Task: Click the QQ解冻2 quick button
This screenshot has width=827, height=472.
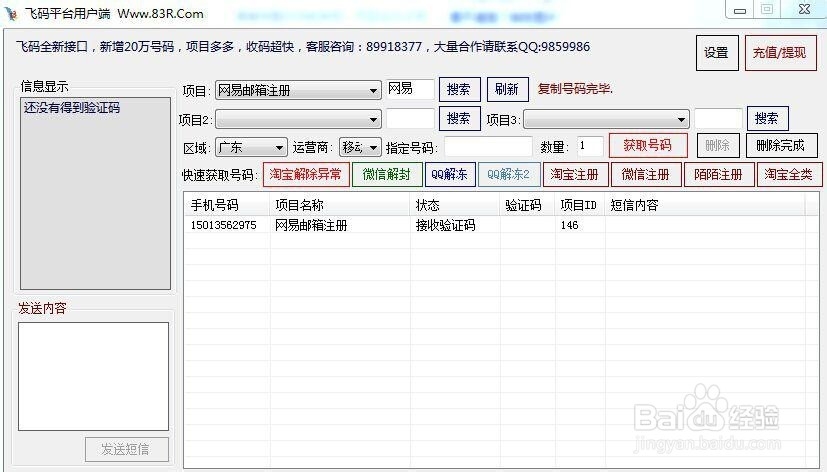Action: (x=509, y=175)
